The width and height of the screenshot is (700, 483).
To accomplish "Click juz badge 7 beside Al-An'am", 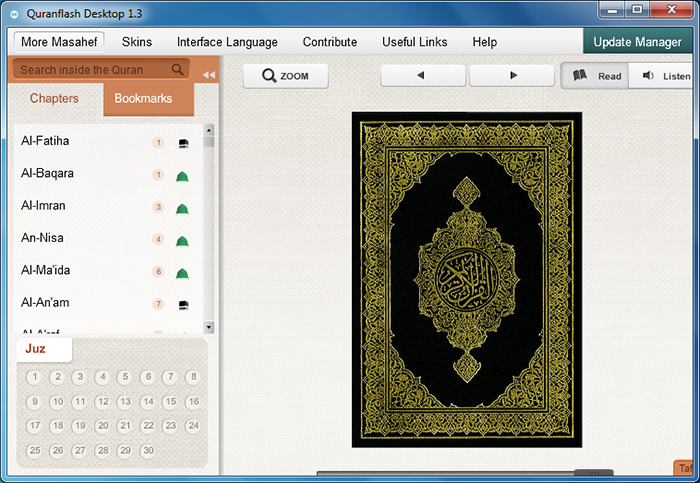I will [158, 304].
